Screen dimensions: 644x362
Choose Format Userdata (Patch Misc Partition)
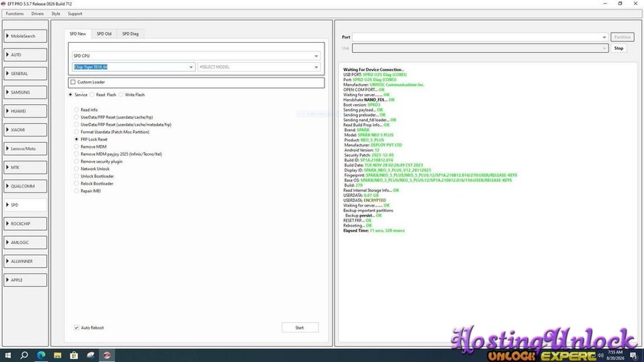tap(76, 132)
